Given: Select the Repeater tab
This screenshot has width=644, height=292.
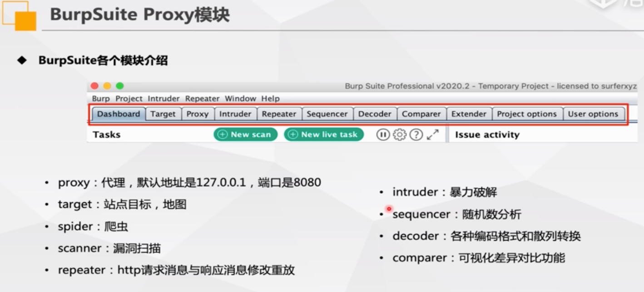Looking at the screenshot, I should [x=279, y=114].
